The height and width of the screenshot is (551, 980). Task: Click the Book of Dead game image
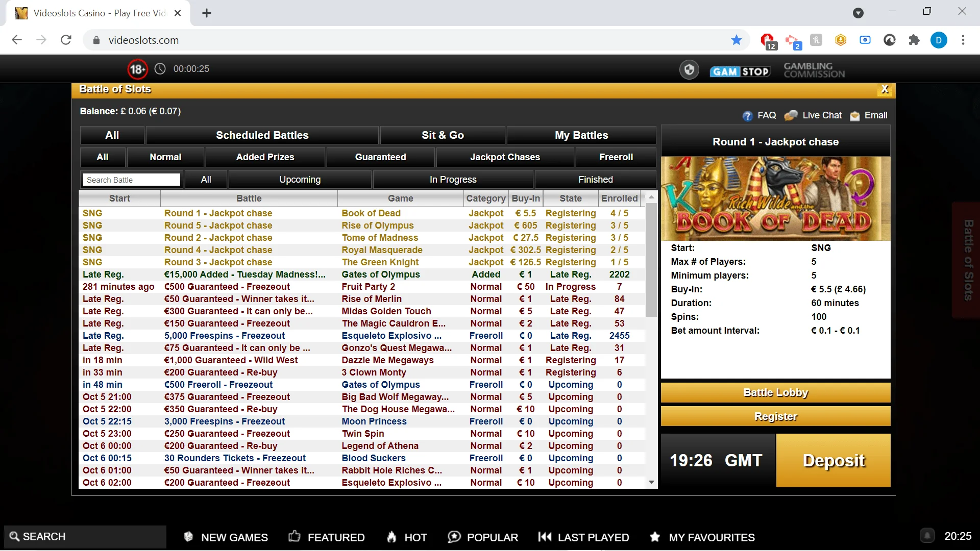(775, 198)
